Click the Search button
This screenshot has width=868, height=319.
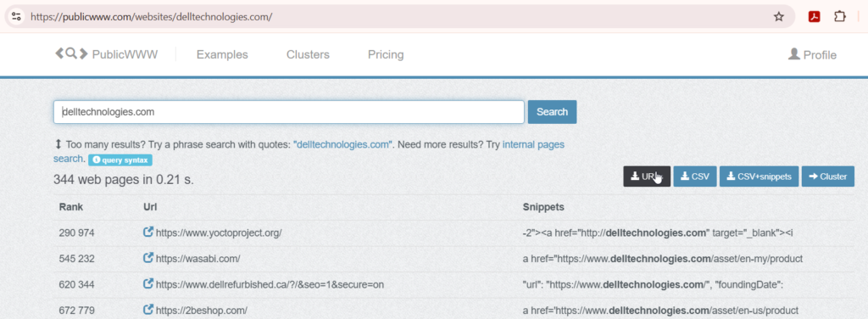tap(552, 112)
